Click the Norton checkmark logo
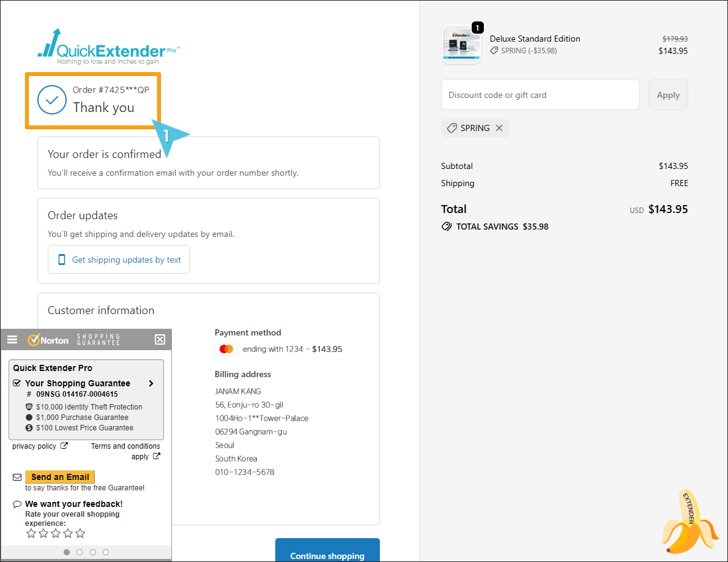The height and width of the screenshot is (562, 728). [34, 340]
